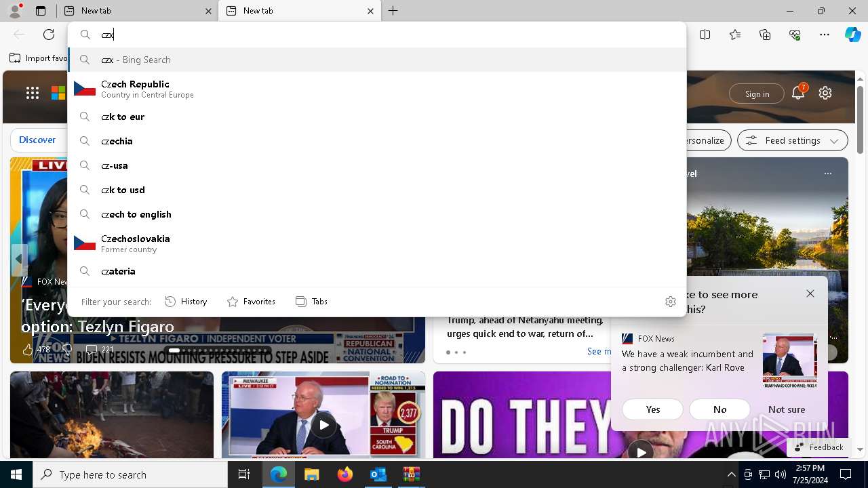
Task: Switch to the first New tab
Action: point(137,11)
